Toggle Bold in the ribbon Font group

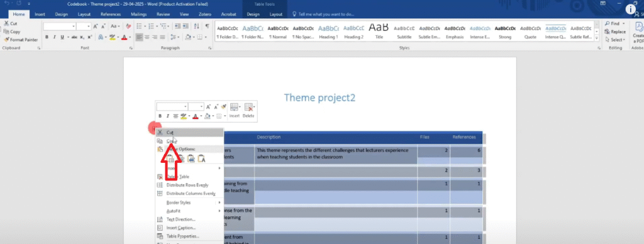point(47,37)
